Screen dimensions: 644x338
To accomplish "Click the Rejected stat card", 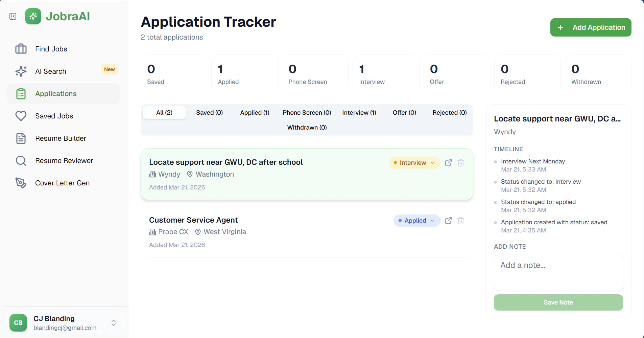I will pyautogui.click(x=527, y=73).
